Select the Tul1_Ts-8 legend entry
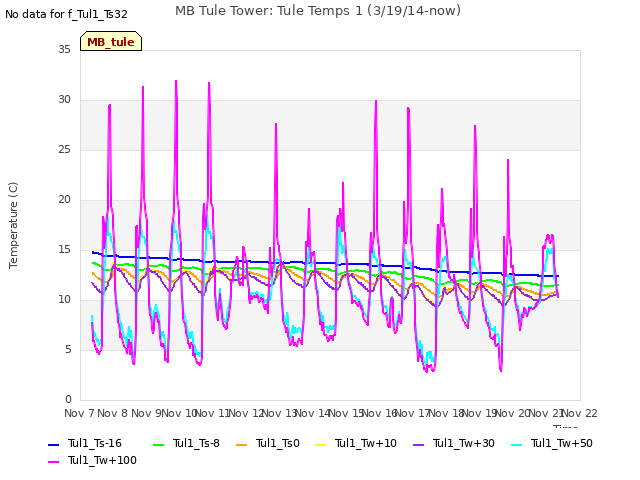Image resolution: width=640 pixels, height=480 pixels. tap(187, 443)
